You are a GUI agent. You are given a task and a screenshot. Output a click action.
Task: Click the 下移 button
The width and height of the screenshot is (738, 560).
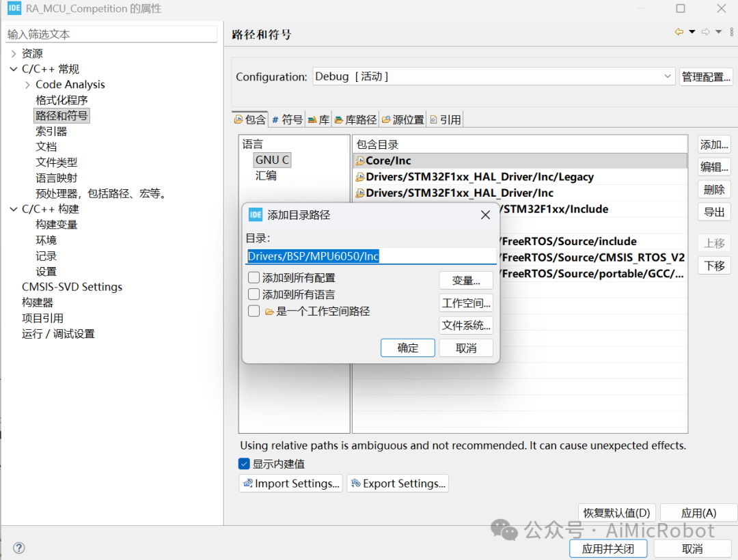tap(714, 266)
